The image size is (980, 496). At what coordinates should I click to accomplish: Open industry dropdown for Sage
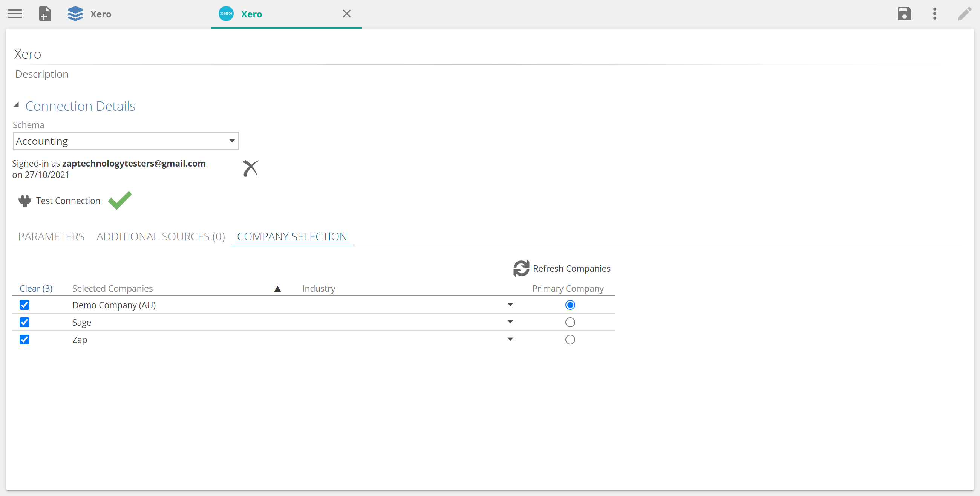(510, 322)
